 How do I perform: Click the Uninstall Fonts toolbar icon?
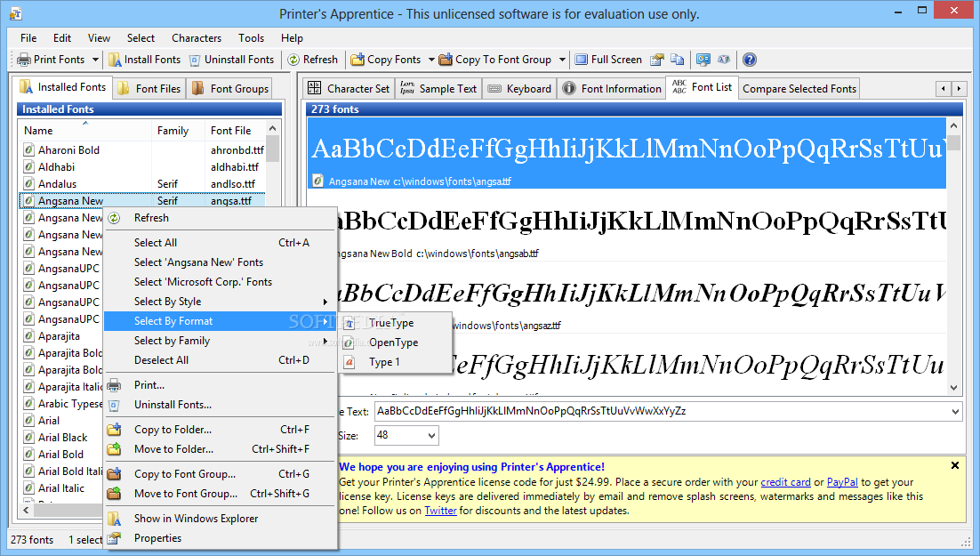[x=195, y=60]
